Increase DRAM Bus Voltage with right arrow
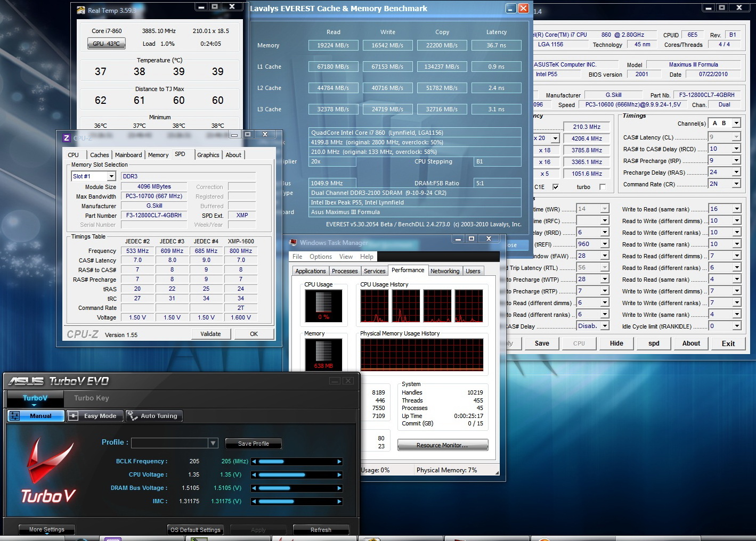The height and width of the screenshot is (541, 756). (339, 488)
